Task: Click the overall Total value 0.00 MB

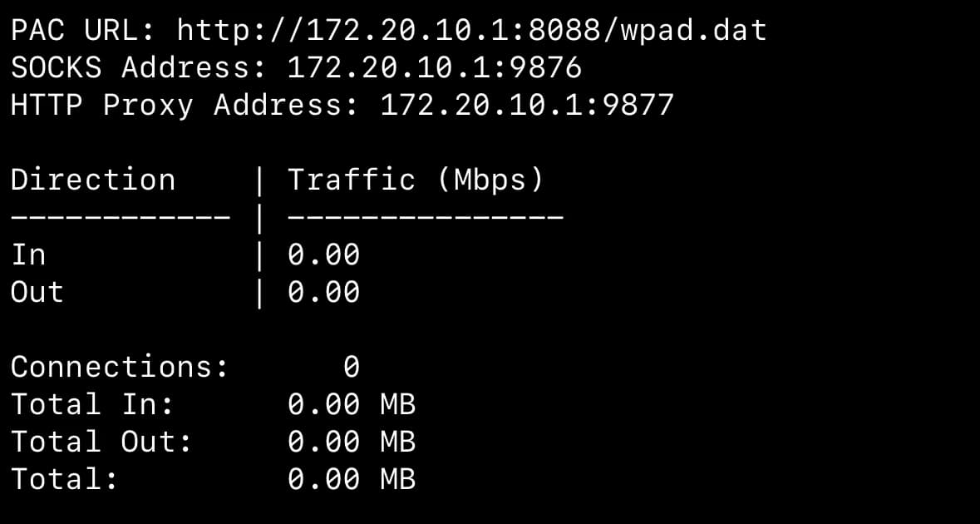Action: tap(351, 479)
